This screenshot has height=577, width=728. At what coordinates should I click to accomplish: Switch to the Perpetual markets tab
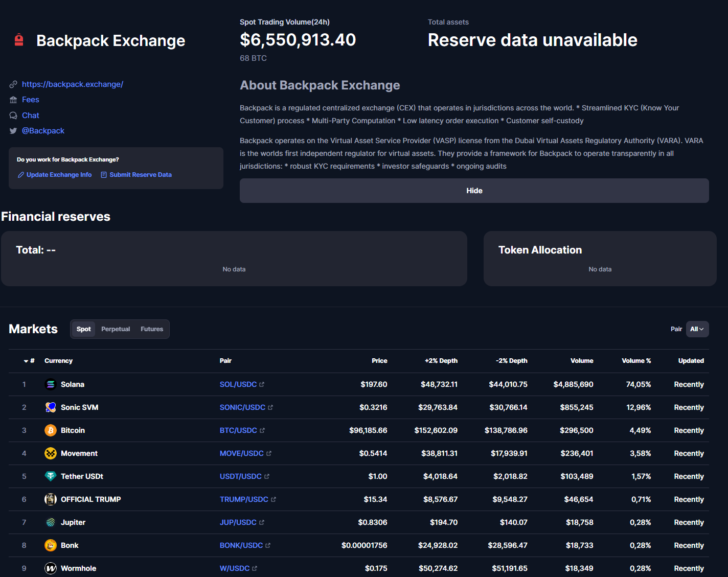coord(116,329)
